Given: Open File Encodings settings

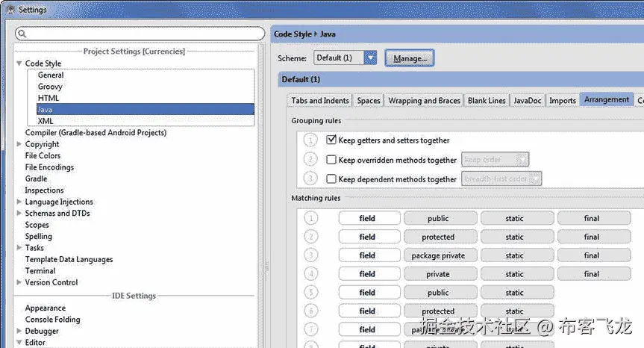Looking at the screenshot, I should coord(49,167).
